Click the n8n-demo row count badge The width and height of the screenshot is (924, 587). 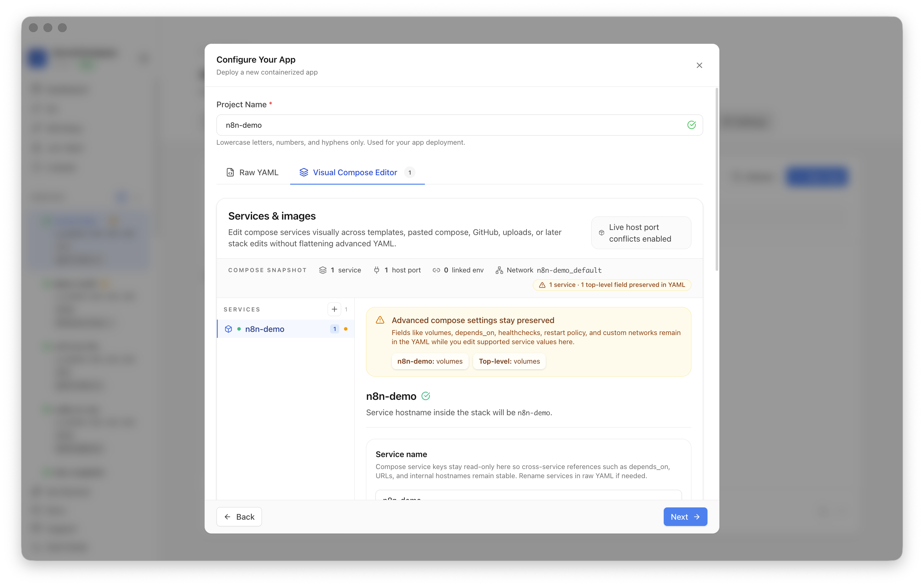click(335, 329)
